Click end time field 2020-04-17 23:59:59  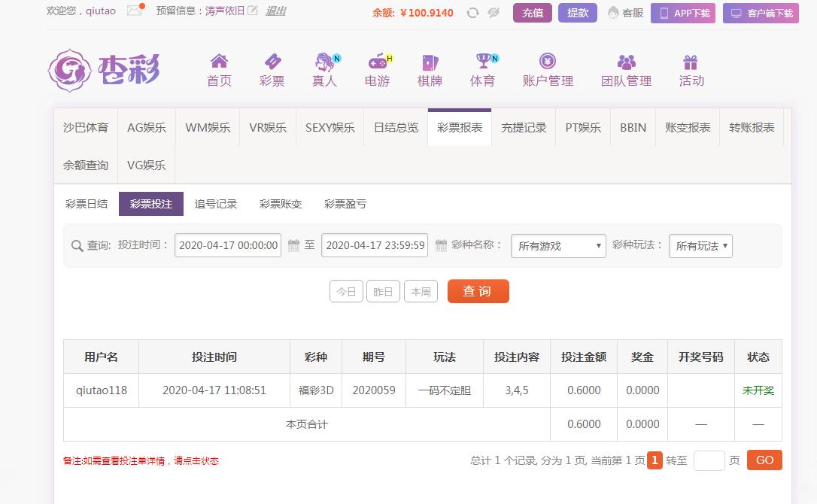pyautogui.click(x=375, y=245)
